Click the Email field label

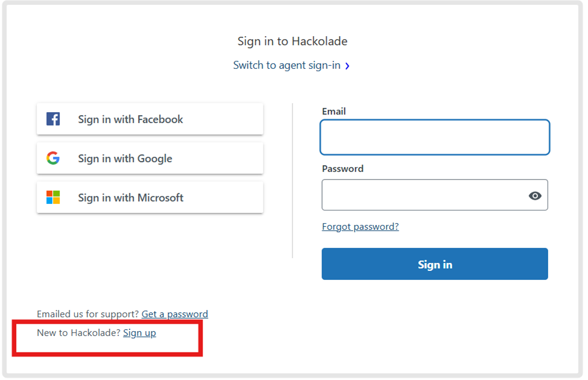pyautogui.click(x=334, y=112)
